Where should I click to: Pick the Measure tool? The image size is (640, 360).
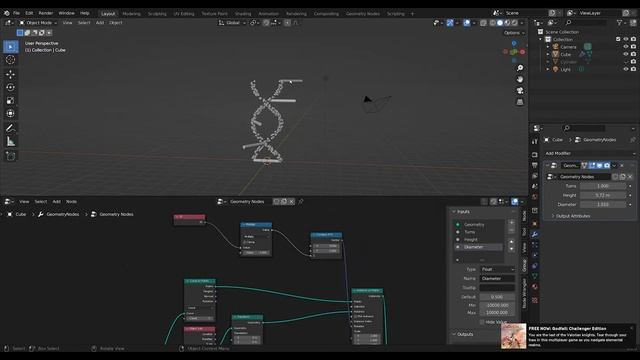(11, 141)
